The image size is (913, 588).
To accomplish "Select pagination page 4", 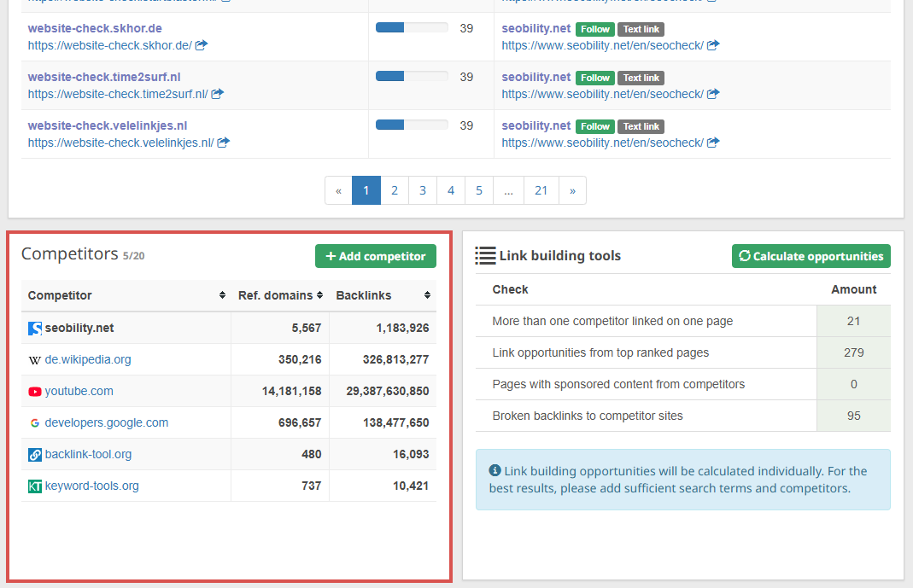I will tap(451, 191).
